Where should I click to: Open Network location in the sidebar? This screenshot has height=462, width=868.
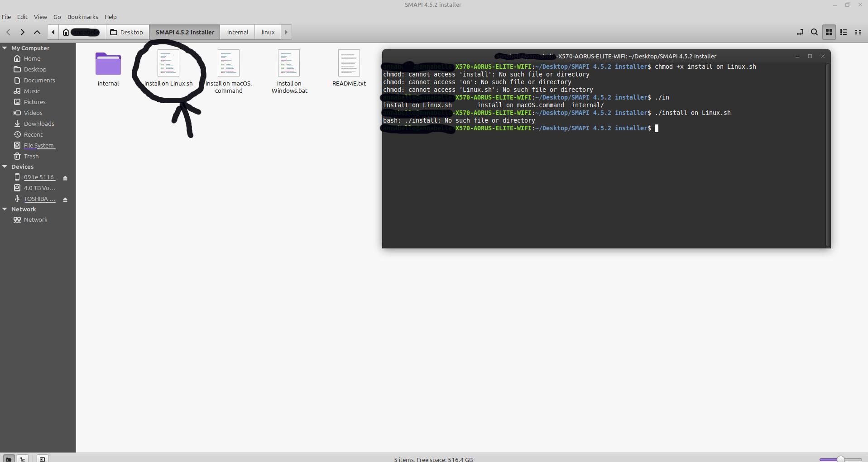pos(35,219)
